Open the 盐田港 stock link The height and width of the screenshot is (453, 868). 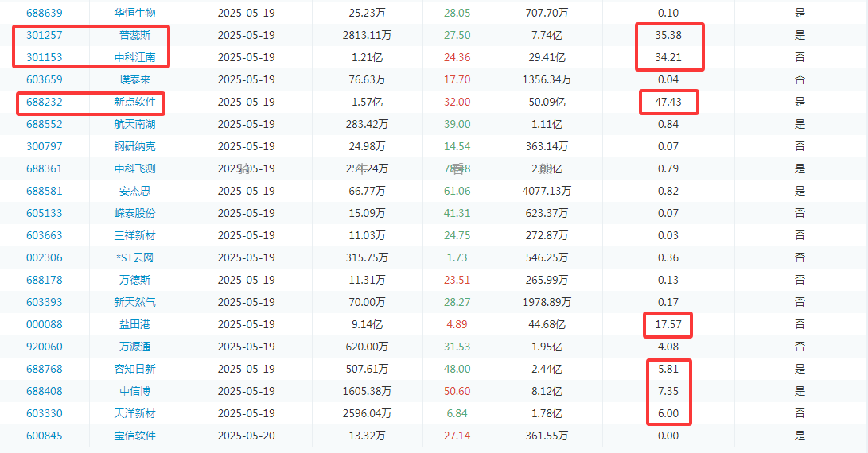pyautogui.click(x=134, y=325)
